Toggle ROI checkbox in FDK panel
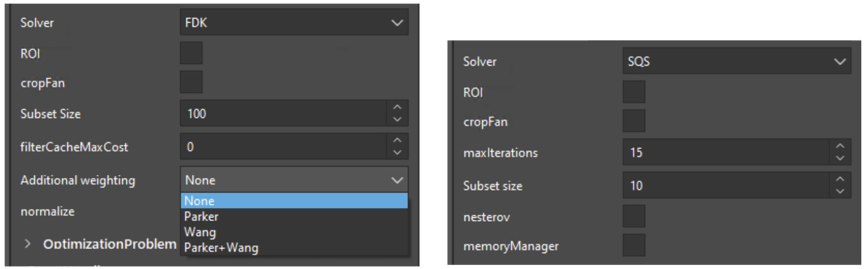868x269 pixels. click(x=191, y=53)
